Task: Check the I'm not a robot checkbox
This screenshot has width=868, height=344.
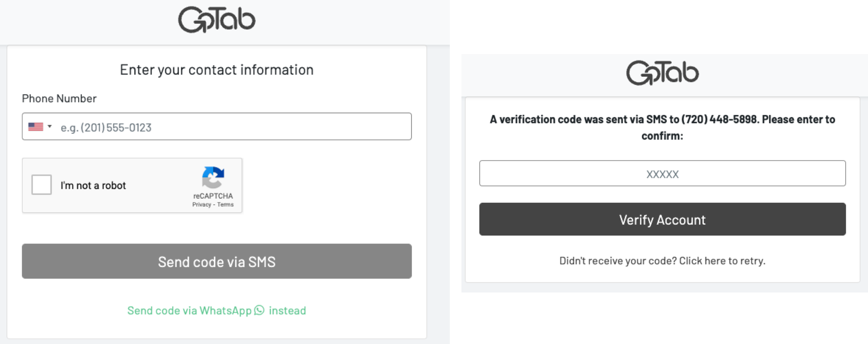Action: click(x=42, y=185)
